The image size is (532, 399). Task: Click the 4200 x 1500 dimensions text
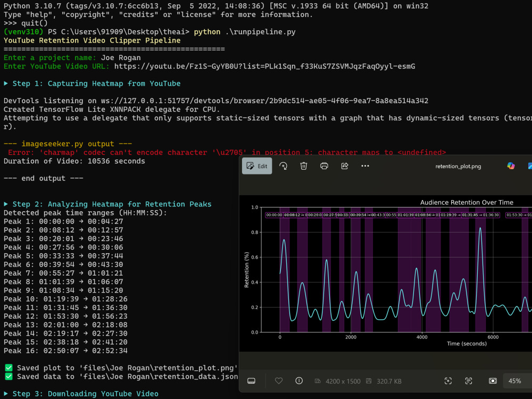point(343,381)
